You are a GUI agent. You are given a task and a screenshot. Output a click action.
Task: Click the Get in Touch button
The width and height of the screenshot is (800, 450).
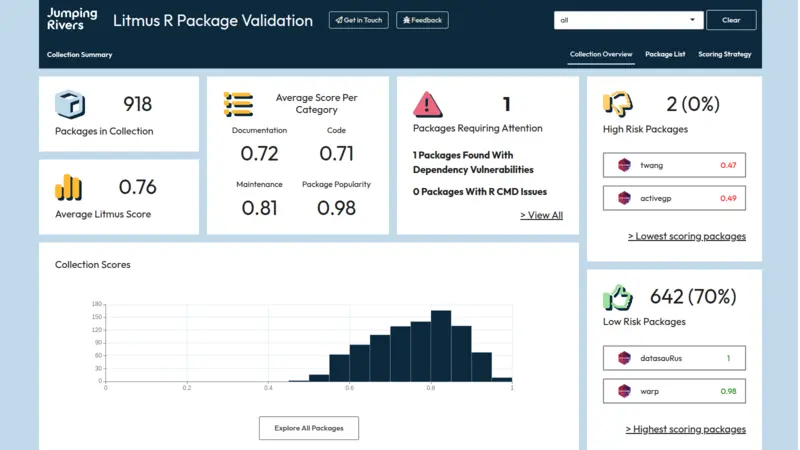[359, 20]
